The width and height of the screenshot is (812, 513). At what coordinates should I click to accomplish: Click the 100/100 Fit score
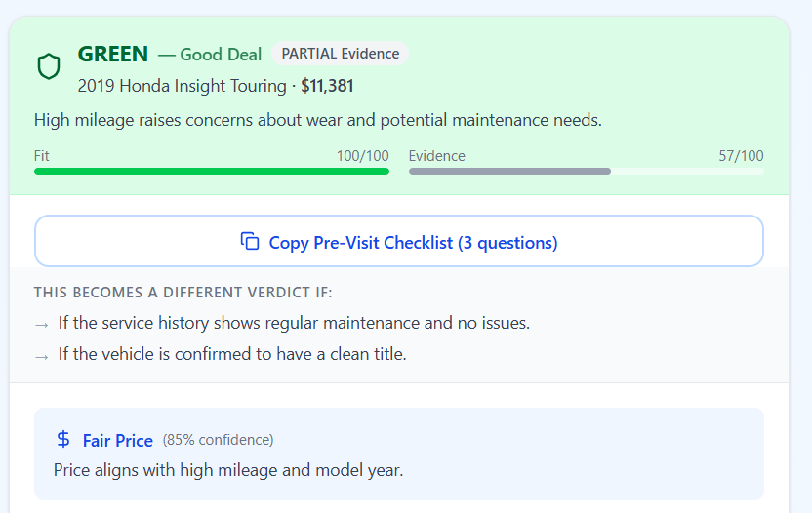(x=362, y=156)
